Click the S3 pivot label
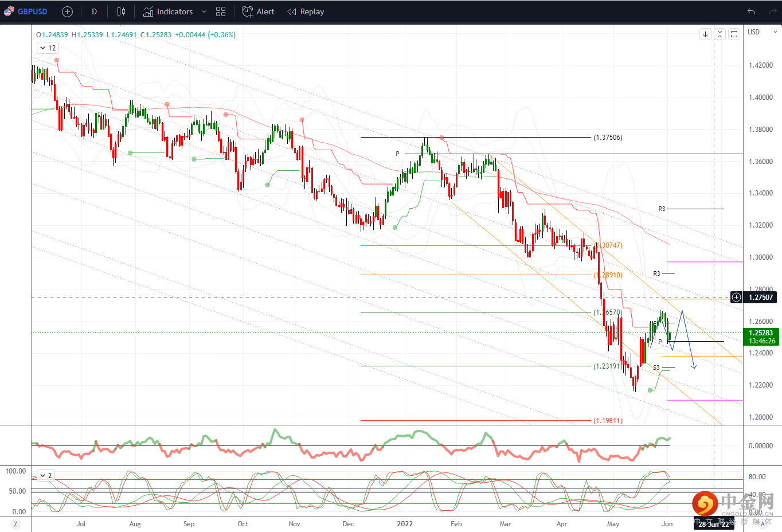Image resolution: width=782 pixels, height=532 pixels. point(656,367)
